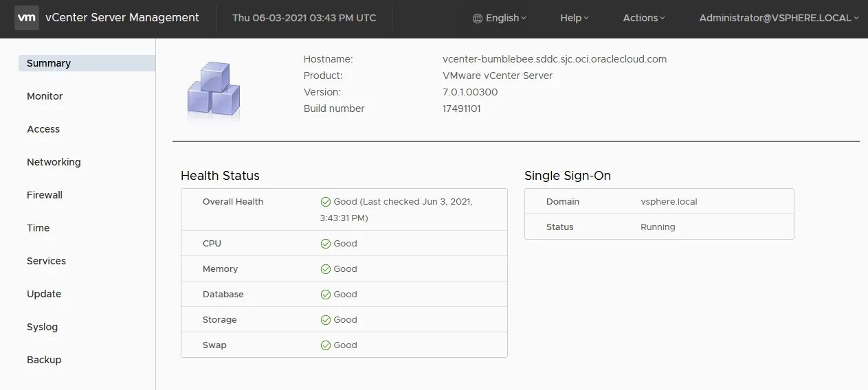The height and width of the screenshot is (390, 868).
Task: Click the Product: field label
Action: pos(323,76)
